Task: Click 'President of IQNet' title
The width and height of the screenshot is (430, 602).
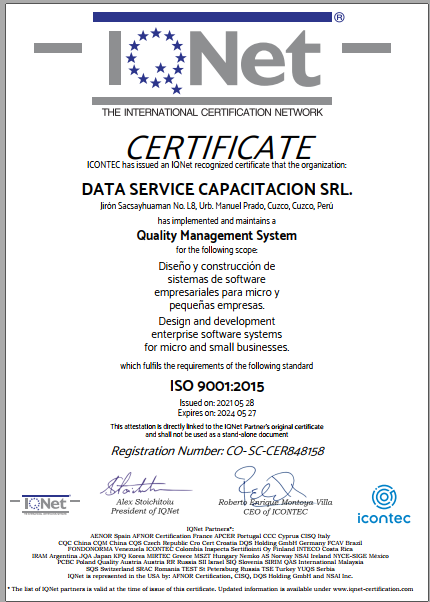Action: pyautogui.click(x=145, y=511)
